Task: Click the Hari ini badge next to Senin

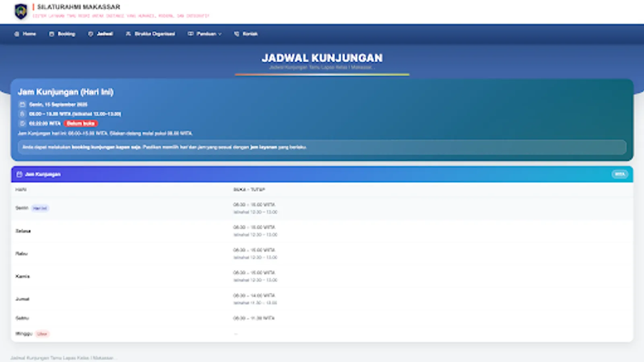Action: point(40,208)
